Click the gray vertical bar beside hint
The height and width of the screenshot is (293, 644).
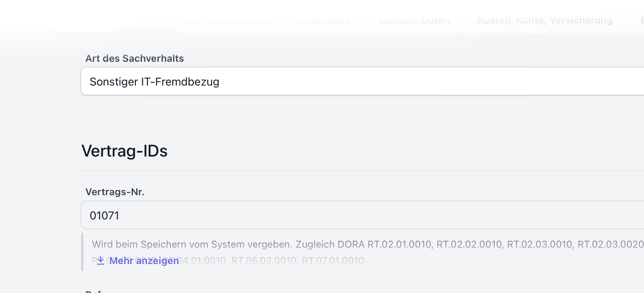(82, 252)
